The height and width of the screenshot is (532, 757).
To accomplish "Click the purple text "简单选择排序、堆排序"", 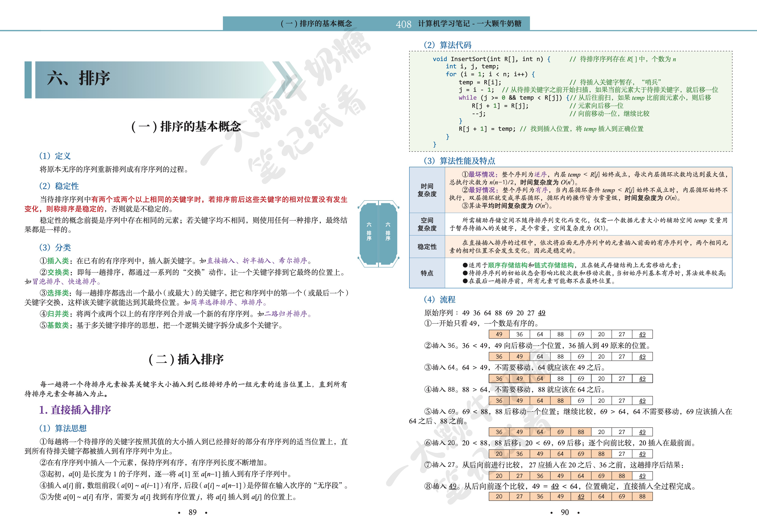I will coord(226,302).
